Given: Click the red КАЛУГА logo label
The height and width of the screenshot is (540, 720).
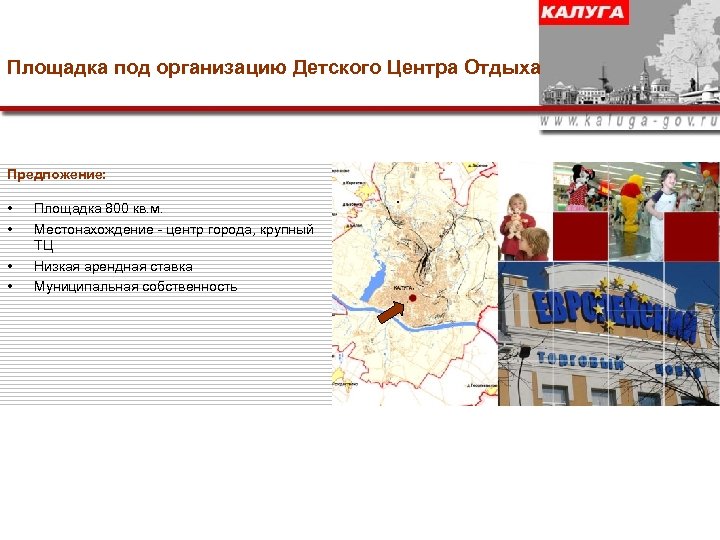Looking at the screenshot, I should tap(584, 12).
